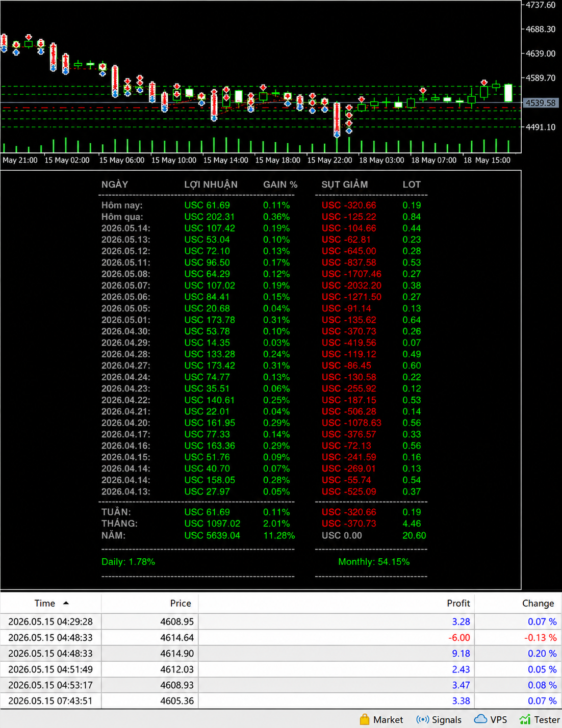Click the NGÀY column heading
The height and width of the screenshot is (728, 562).
coord(115,184)
